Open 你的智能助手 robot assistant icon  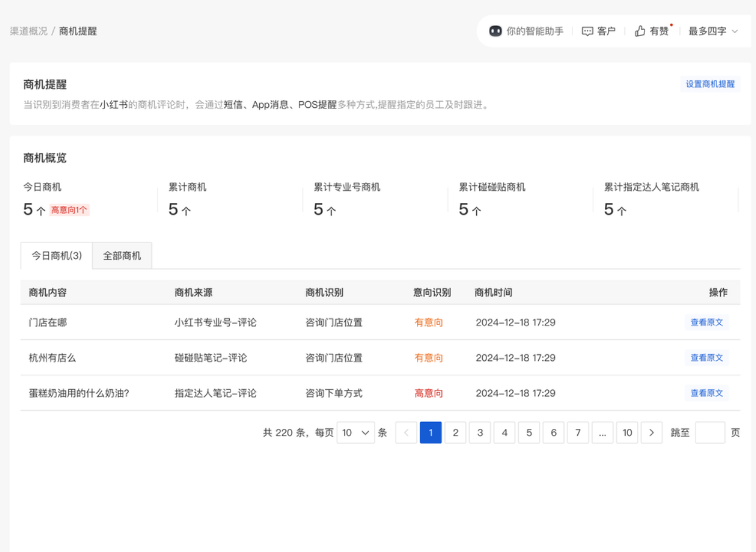(494, 30)
